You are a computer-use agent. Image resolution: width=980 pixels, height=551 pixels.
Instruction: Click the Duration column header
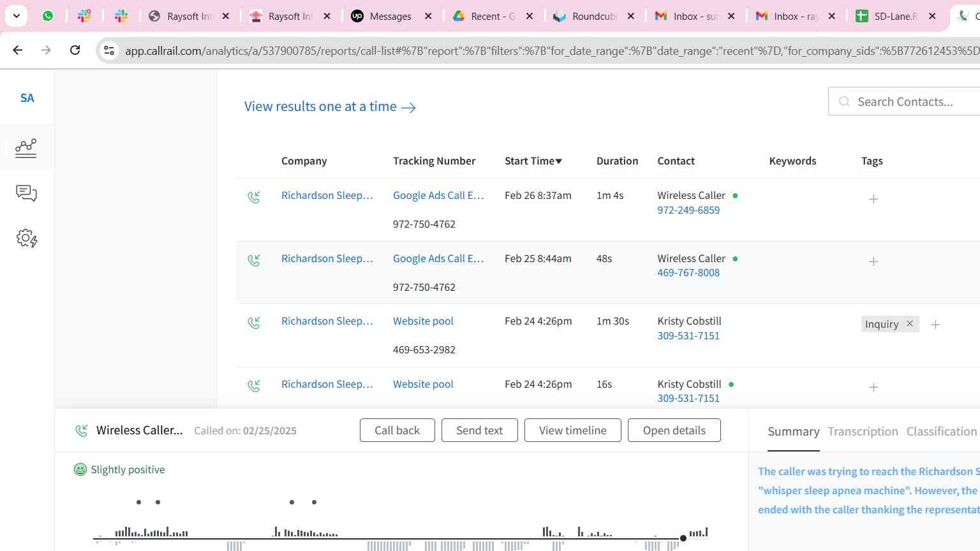click(x=617, y=161)
